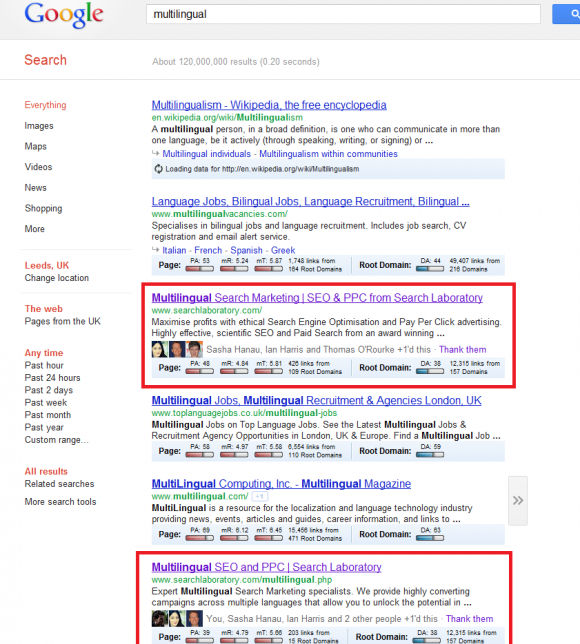Filter to Pages from the UK
Screen dimensions: 580x644
coord(62,321)
